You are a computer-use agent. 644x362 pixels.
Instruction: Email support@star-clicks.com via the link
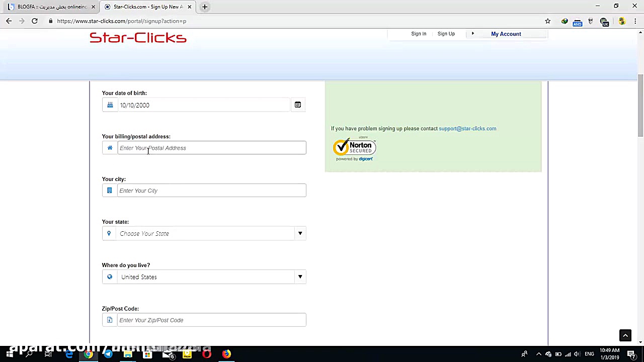click(x=467, y=128)
